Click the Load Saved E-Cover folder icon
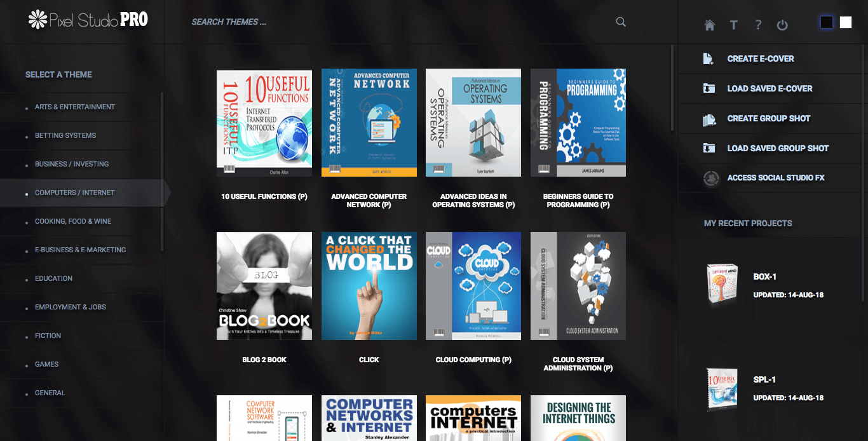The image size is (868, 441). (709, 88)
